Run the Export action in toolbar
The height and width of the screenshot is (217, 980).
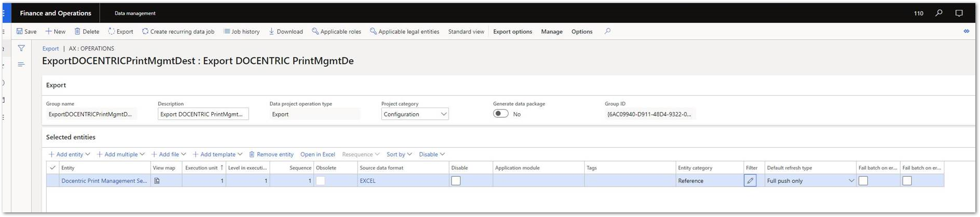point(121,32)
